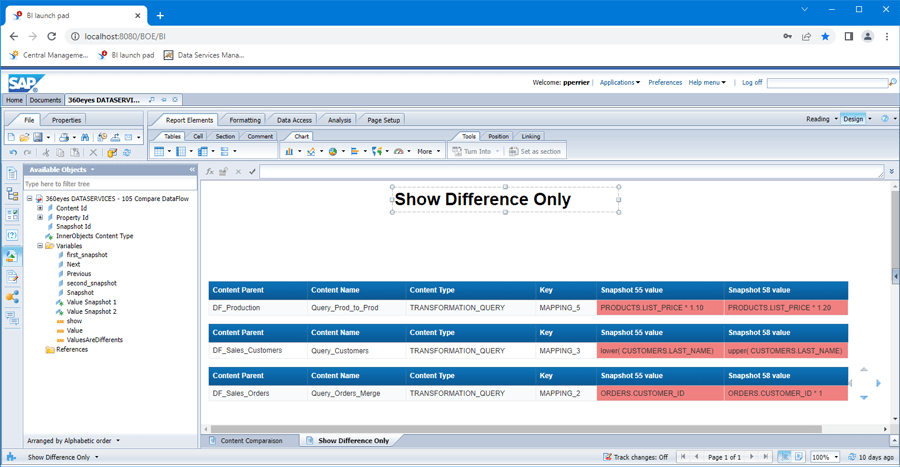Insert a vertical table
Screen dimensions: 900x467
click(x=159, y=151)
